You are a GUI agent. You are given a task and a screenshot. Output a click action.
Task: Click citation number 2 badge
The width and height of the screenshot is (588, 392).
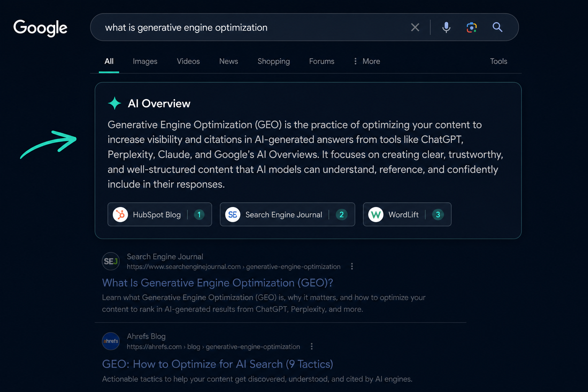341,215
